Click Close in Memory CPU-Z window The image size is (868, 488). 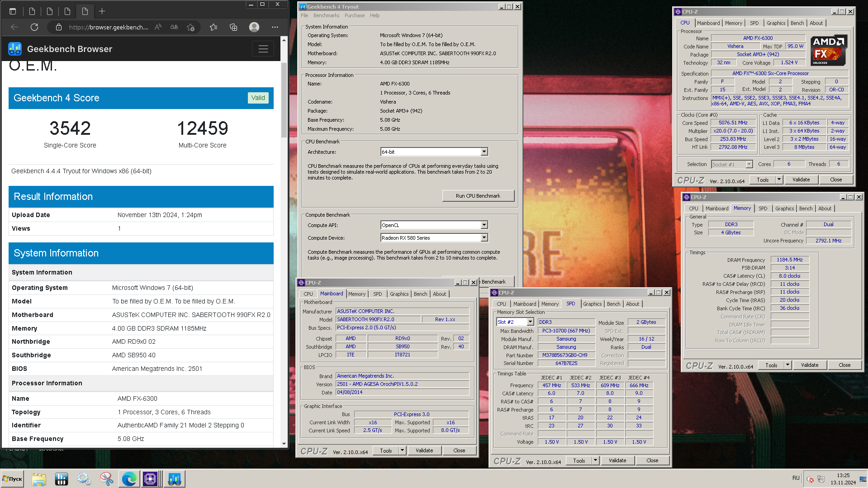point(844,365)
